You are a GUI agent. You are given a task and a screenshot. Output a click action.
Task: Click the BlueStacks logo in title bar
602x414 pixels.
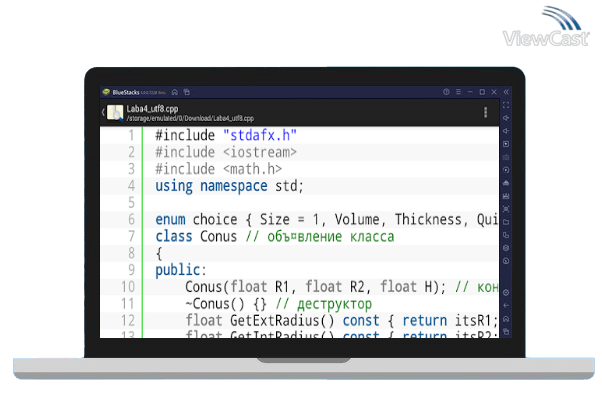coord(106,92)
